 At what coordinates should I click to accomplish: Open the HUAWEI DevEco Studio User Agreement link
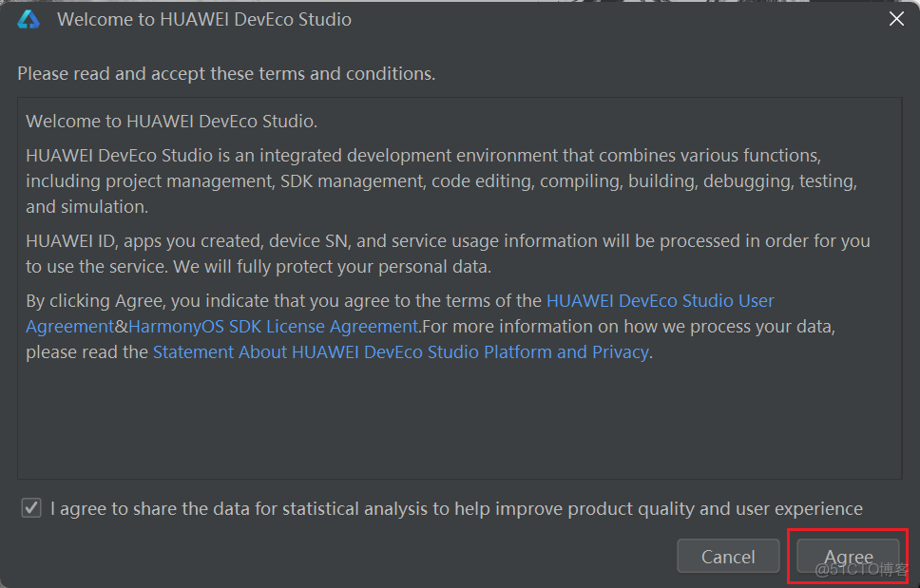coord(660,301)
